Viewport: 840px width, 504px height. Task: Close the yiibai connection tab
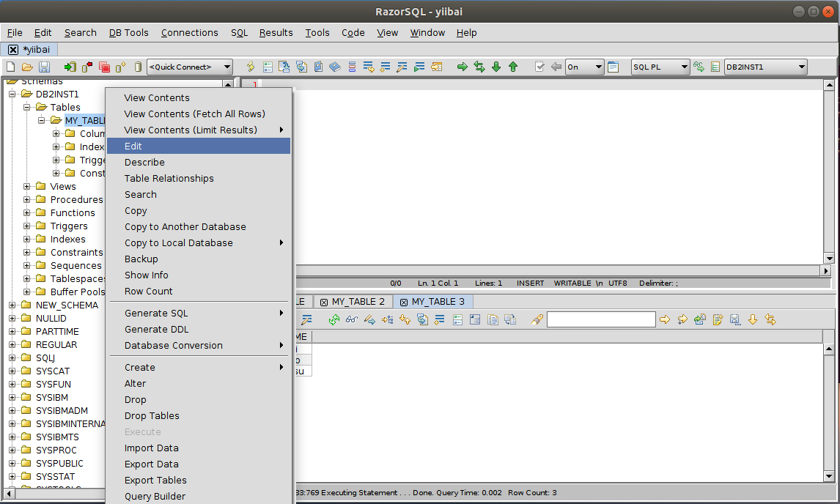[x=13, y=50]
